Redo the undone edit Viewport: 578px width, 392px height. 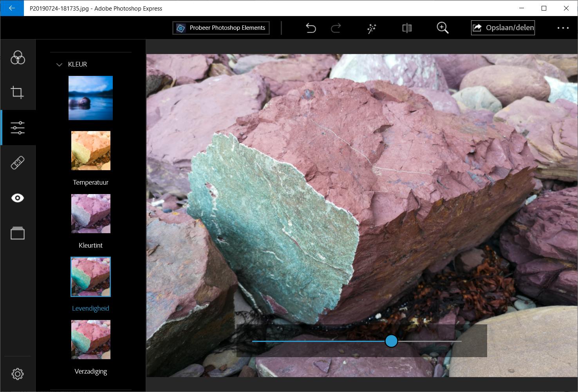click(x=336, y=28)
